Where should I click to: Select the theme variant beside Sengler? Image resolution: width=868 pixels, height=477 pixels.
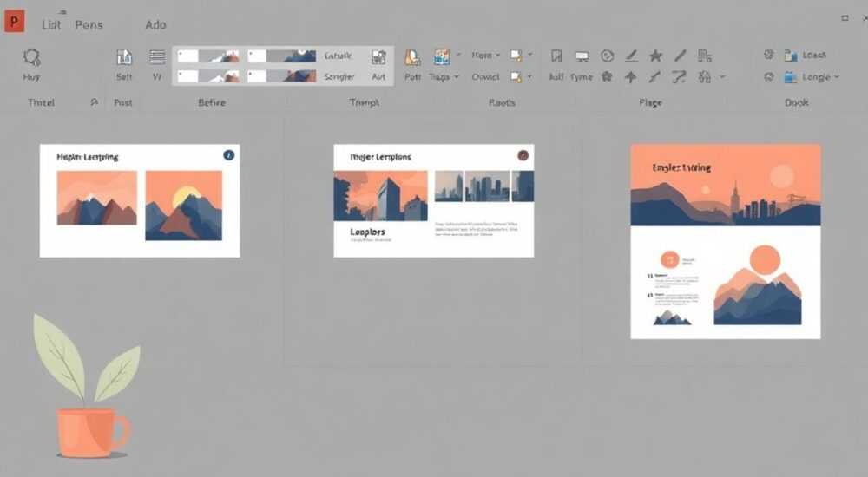tap(282, 75)
